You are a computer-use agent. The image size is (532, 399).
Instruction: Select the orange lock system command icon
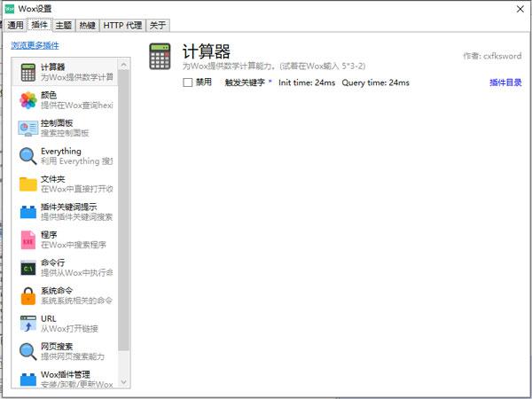(x=28, y=296)
